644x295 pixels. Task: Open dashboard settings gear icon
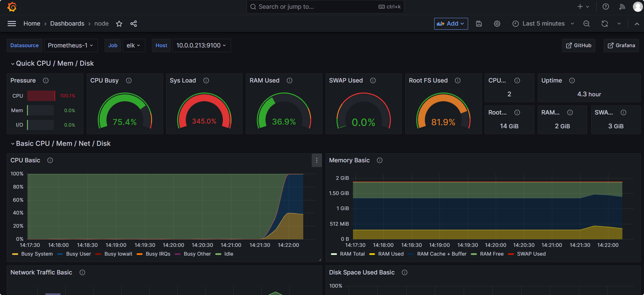[497, 24]
